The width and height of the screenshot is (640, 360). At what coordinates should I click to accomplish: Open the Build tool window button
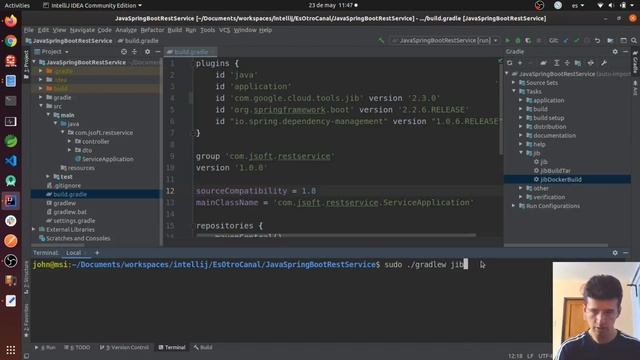click(203, 347)
